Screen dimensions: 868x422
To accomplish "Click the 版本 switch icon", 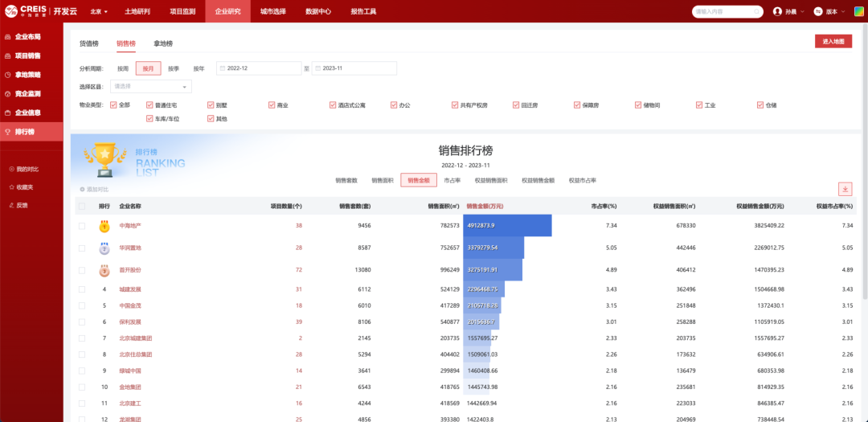I will pyautogui.click(x=818, y=11).
